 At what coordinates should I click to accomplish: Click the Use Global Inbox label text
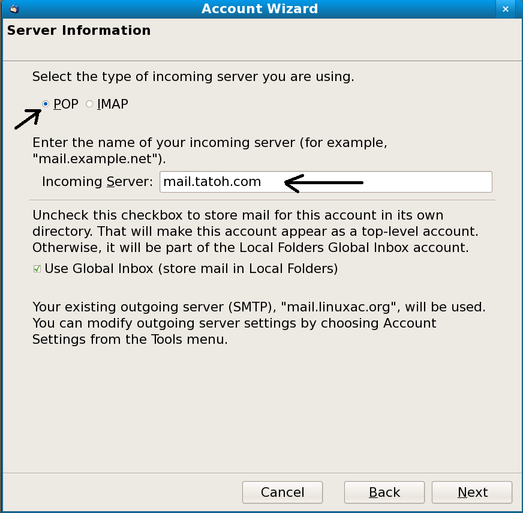[191, 269]
